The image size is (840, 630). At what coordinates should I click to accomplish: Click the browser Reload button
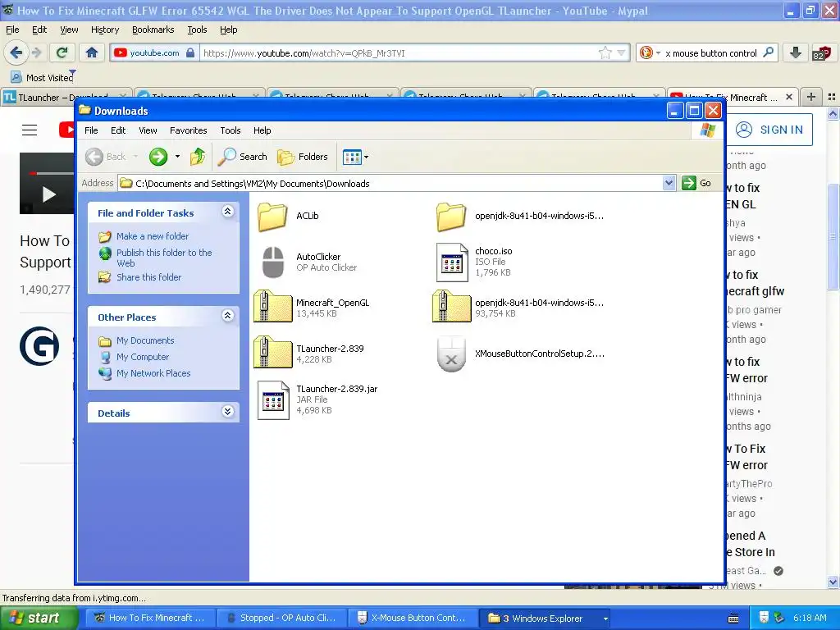[x=62, y=52]
